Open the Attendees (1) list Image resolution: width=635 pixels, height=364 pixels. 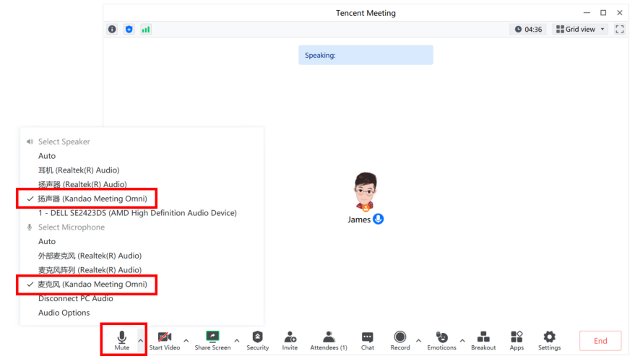[329, 340]
